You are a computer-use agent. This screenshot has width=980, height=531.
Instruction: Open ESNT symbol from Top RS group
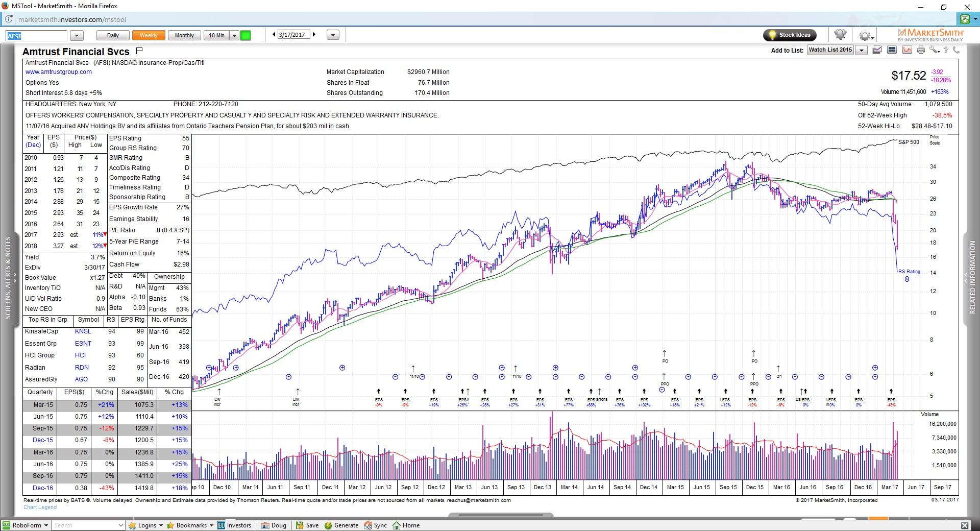(83, 344)
